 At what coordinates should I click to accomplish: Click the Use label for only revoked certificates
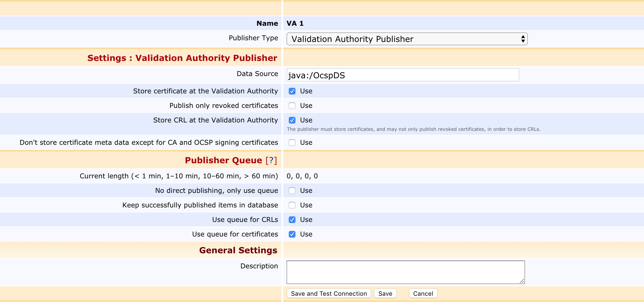tap(306, 106)
